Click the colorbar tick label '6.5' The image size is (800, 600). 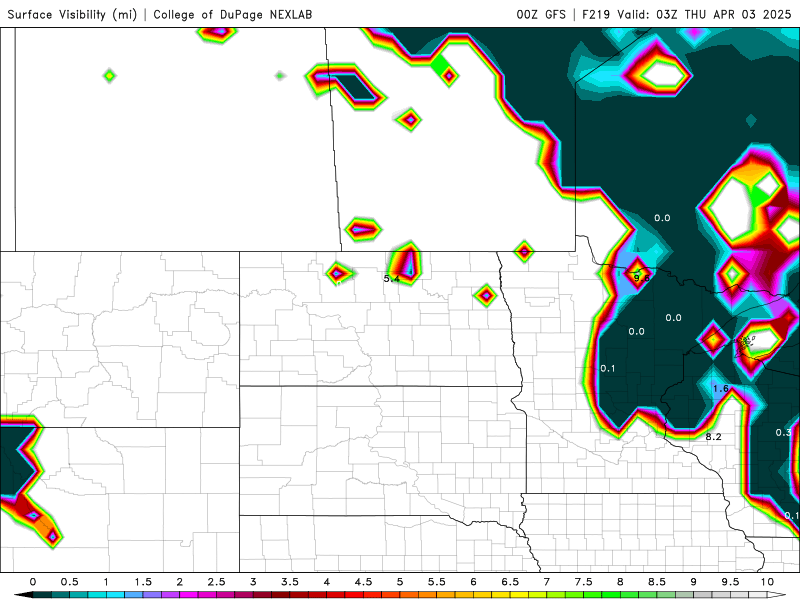(510, 582)
